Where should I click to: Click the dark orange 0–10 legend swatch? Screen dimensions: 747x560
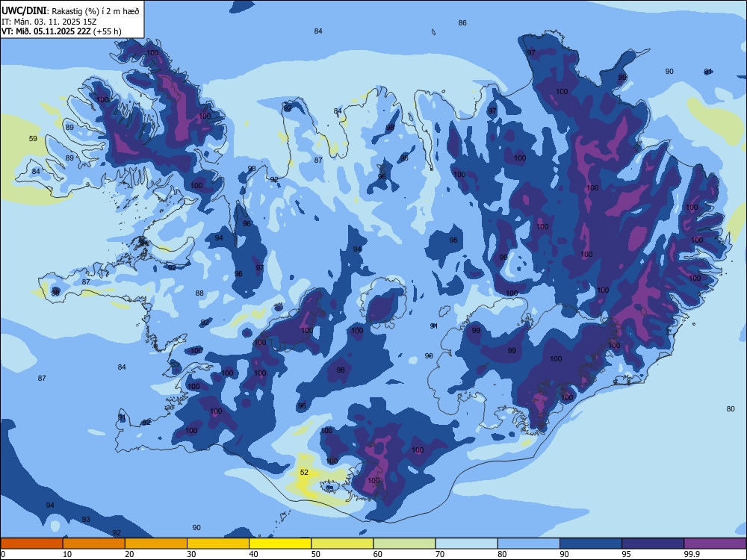(31, 544)
